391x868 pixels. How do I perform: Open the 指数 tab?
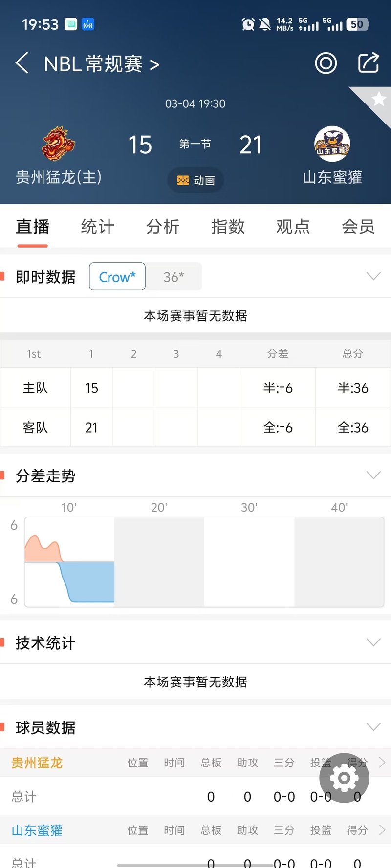(228, 227)
